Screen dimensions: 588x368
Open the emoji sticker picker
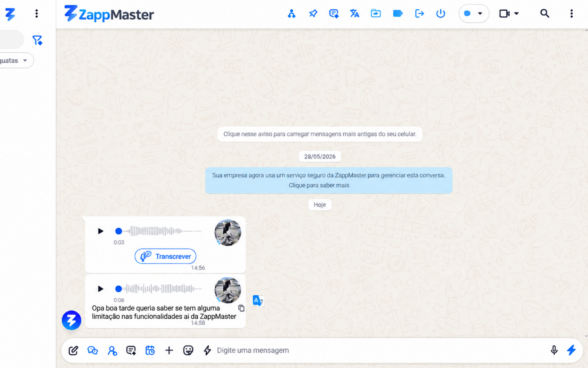click(x=188, y=351)
